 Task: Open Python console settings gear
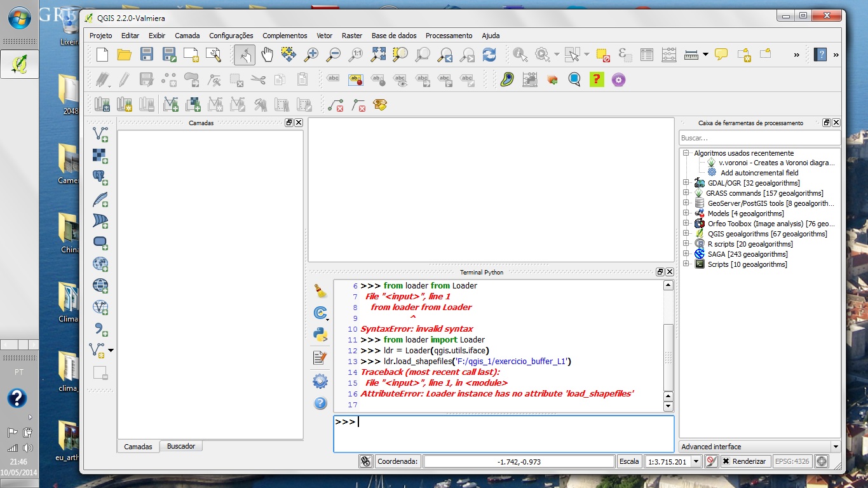coord(320,381)
